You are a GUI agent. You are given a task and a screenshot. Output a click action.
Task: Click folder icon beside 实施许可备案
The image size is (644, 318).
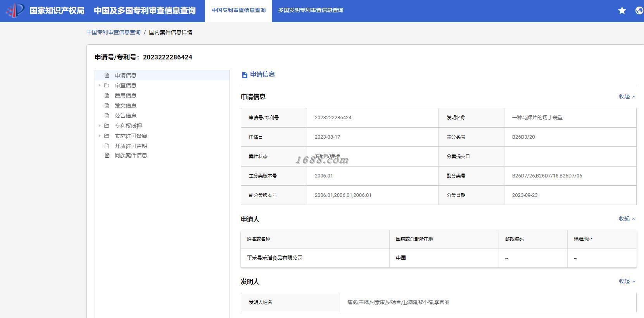(x=107, y=136)
